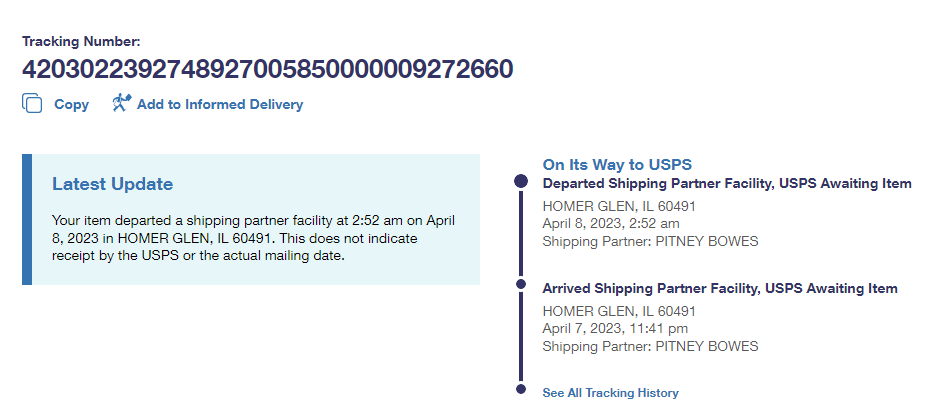The height and width of the screenshot is (410, 949).
Task: Click the timeline dot beside the Departed event
Action: click(x=520, y=181)
